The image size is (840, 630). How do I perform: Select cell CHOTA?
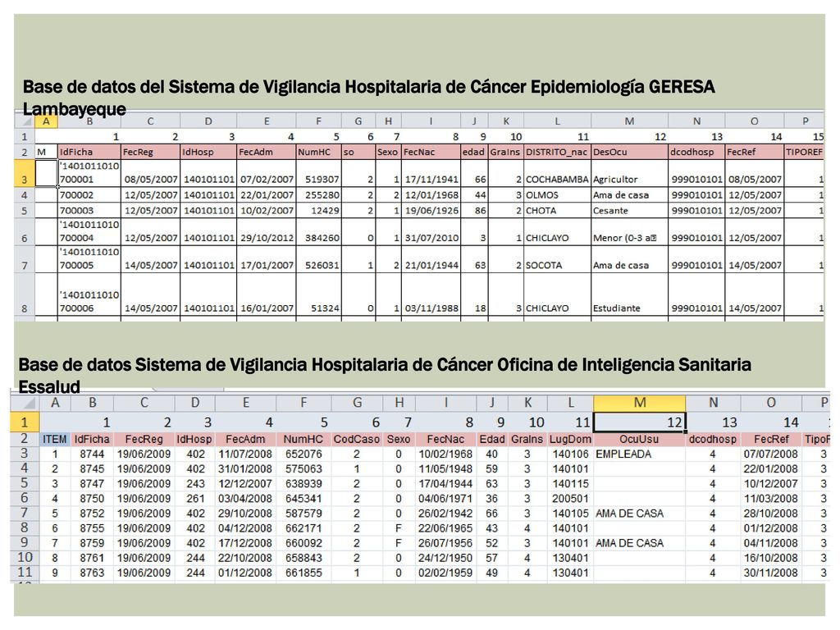pyautogui.click(x=557, y=211)
